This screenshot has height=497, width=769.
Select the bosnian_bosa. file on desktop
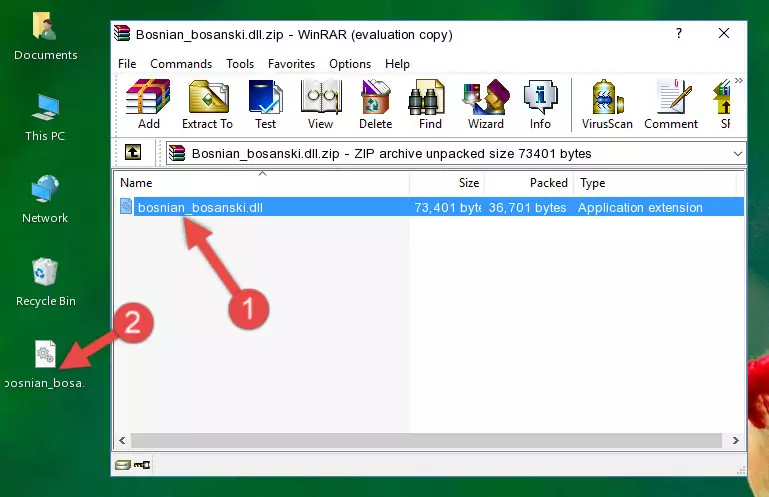(x=45, y=364)
